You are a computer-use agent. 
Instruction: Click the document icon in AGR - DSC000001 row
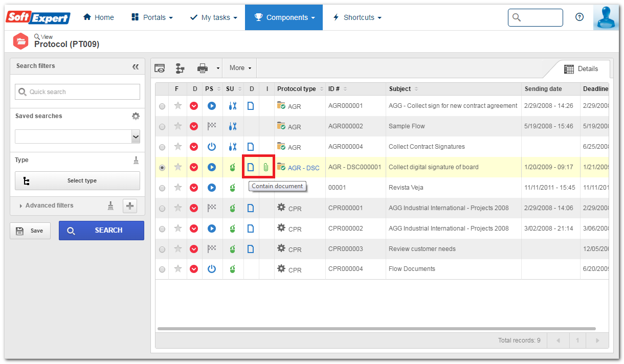click(x=251, y=167)
